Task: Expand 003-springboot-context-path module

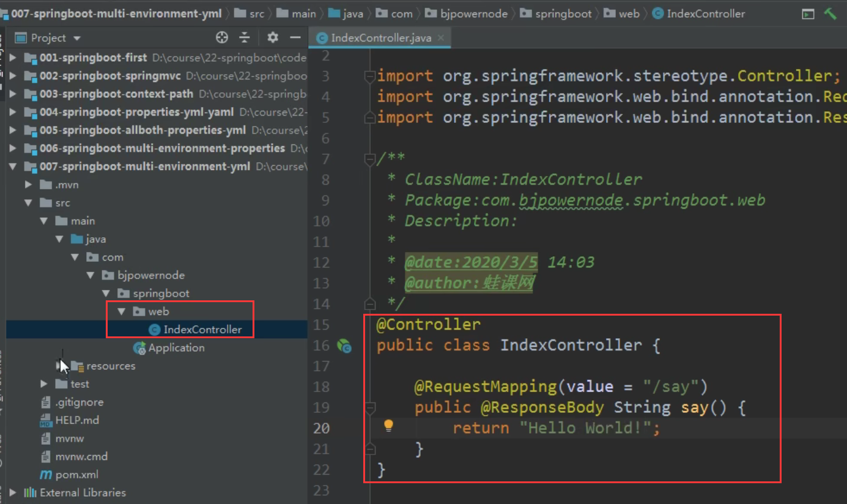Action: pyautogui.click(x=13, y=94)
